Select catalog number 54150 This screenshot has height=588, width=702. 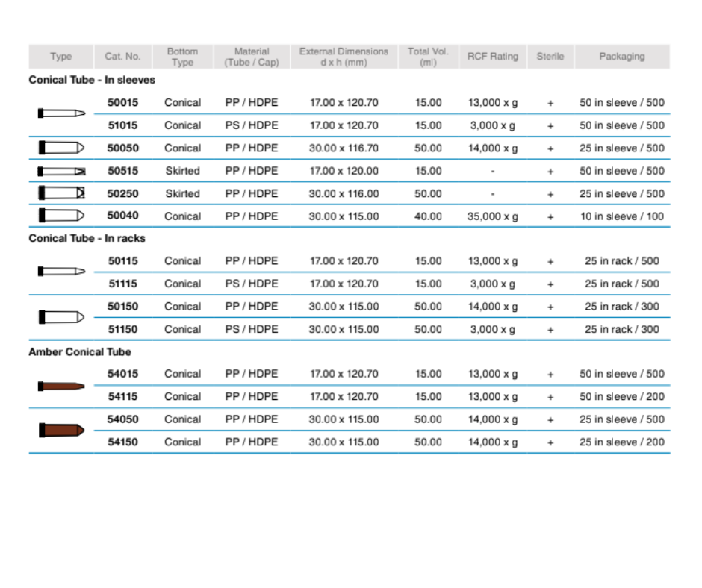tap(122, 442)
